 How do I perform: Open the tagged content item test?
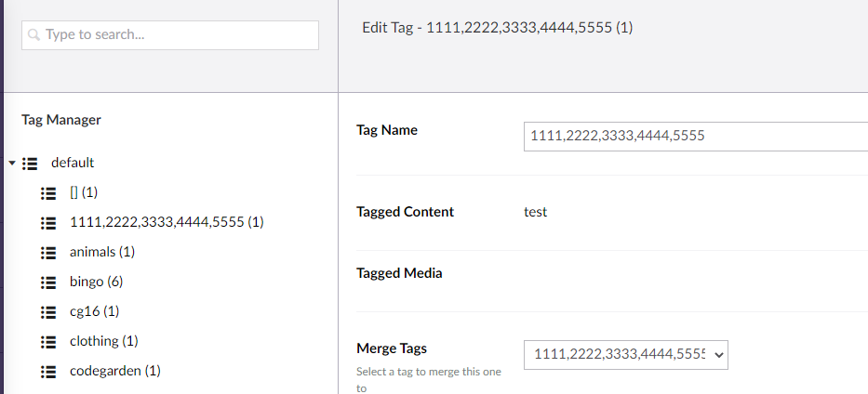coord(535,212)
